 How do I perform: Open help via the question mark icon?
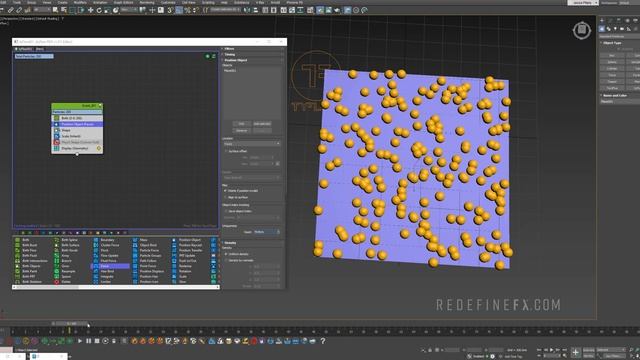[x=323, y=341]
